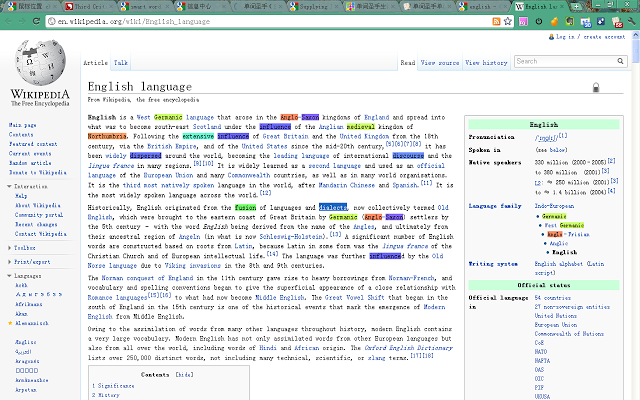Screen dimensions: 640x400
Task: Follow the Mandarin Chinese link
Action: click(x=347, y=185)
